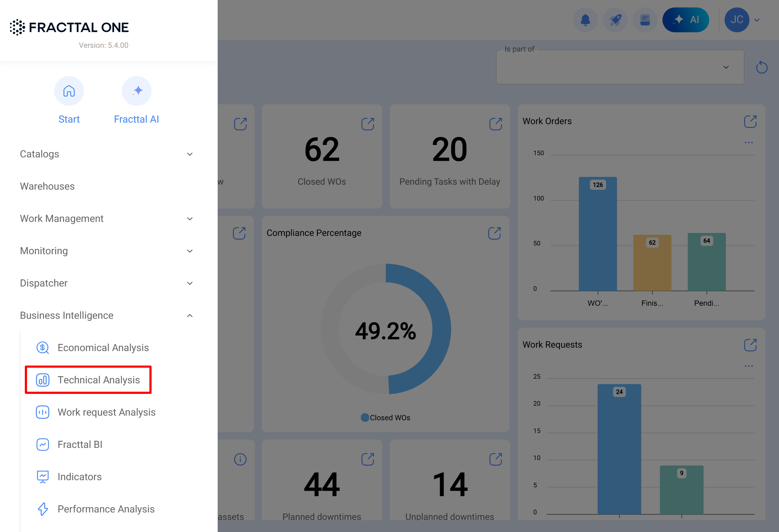Open Work Orders chart external link icon
This screenshot has width=779, height=532.
750,121
